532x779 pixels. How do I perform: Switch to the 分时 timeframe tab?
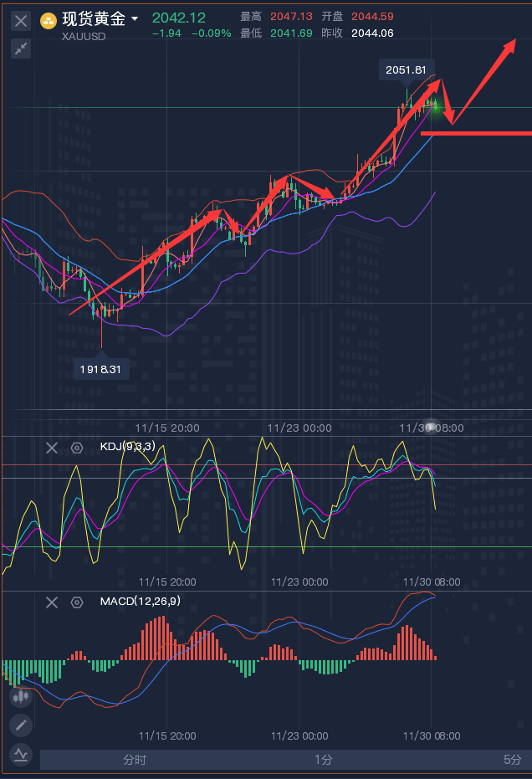[x=134, y=760]
